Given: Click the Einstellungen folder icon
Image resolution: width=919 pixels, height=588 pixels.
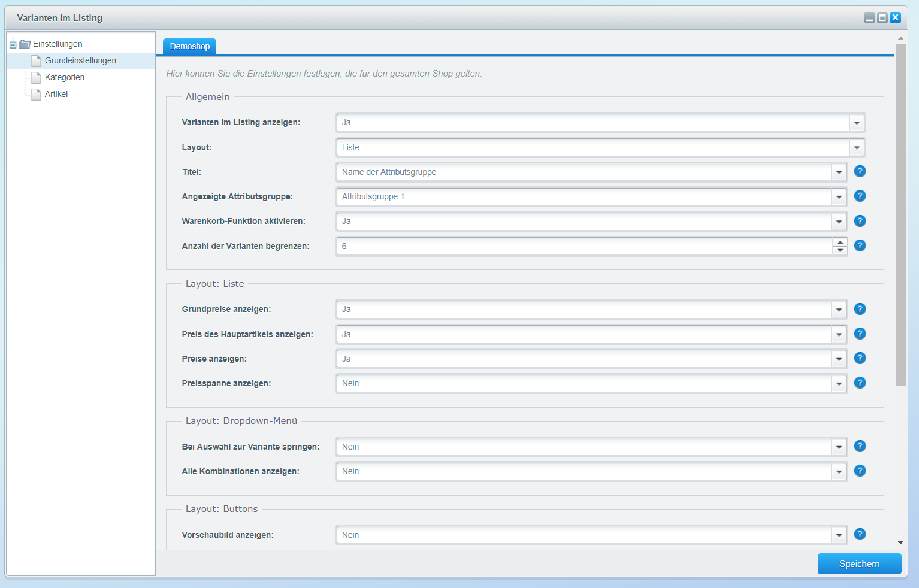Looking at the screenshot, I should coord(25,44).
